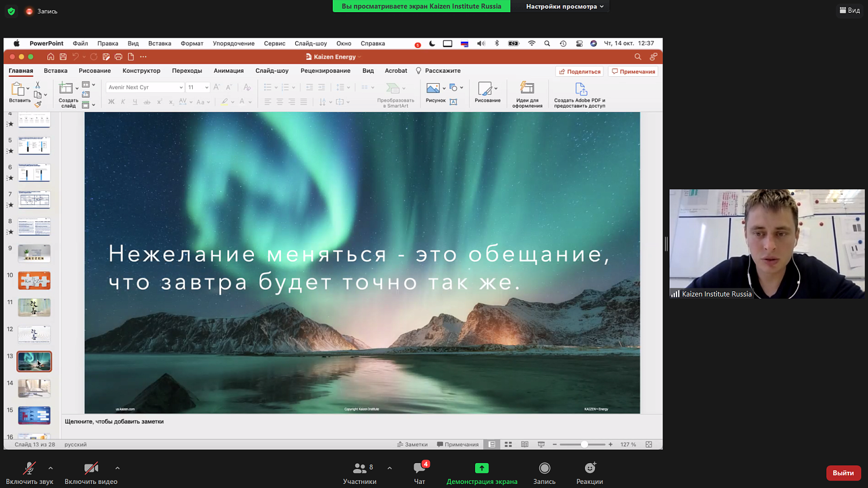
Task: Expand video options arrow next to Включить видео
Action: [x=117, y=468]
